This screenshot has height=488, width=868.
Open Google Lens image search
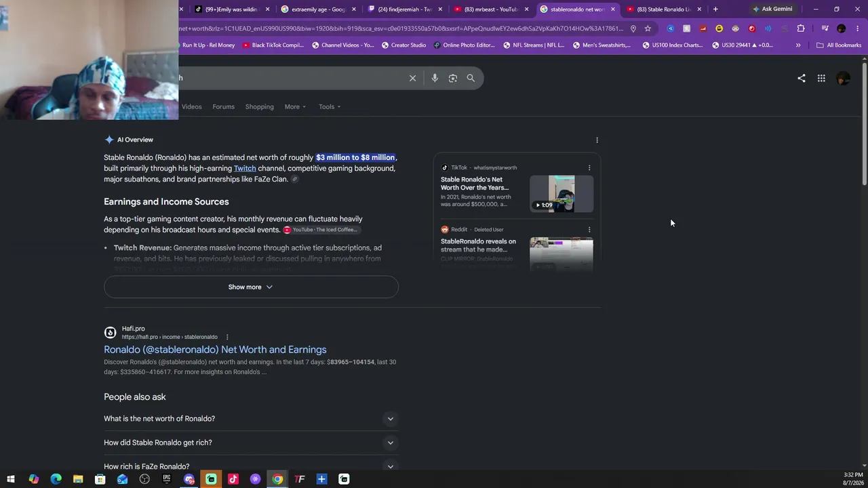(x=453, y=78)
